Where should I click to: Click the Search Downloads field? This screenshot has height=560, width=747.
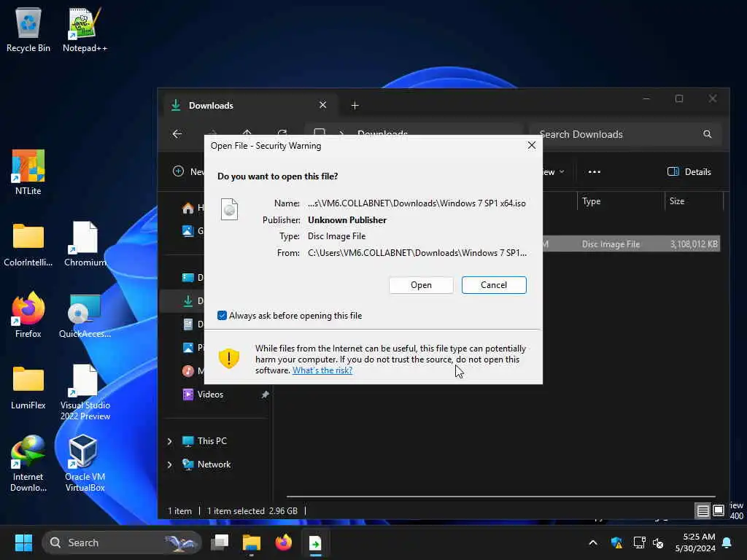click(x=625, y=134)
